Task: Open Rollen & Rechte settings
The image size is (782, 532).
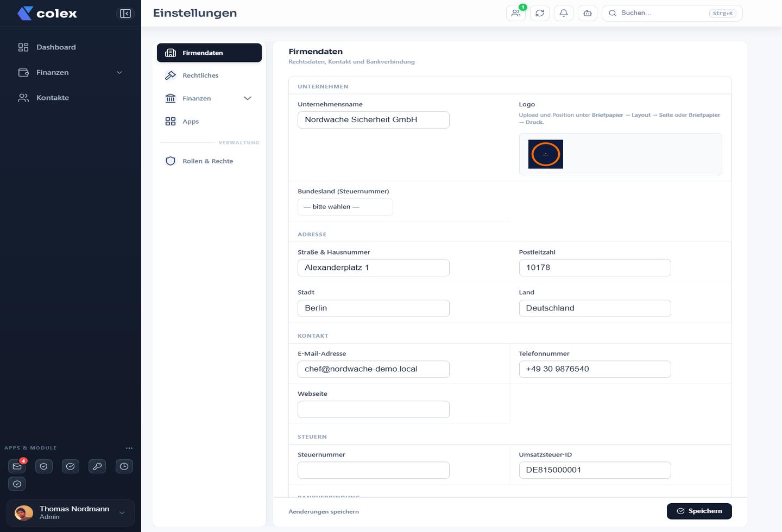Action: pyautogui.click(x=209, y=161)
